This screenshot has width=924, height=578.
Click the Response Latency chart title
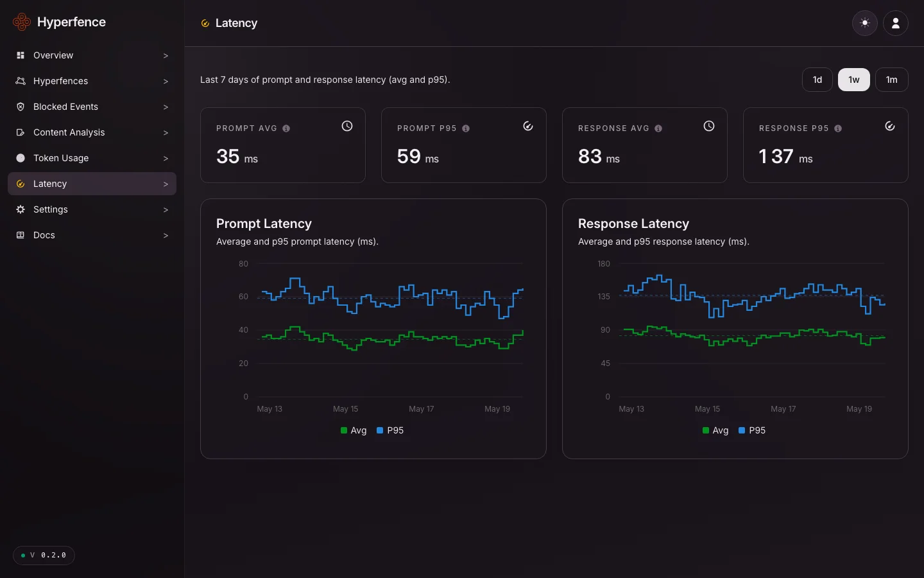click(x=633, y=223)
